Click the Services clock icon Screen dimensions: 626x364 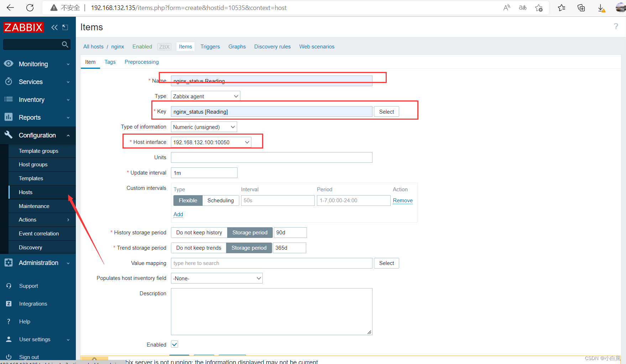point(9,82)
